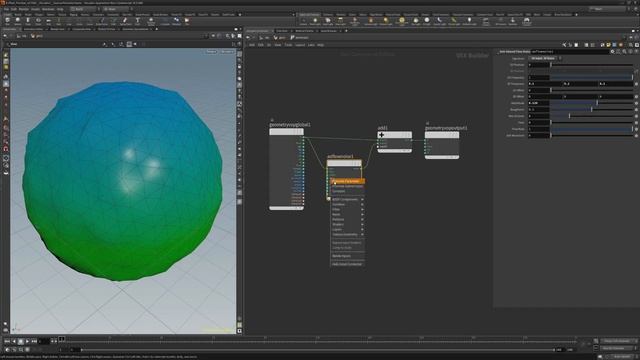Switch to the Tree View tab
Screen dimensions: 640x360
(282, 31)
